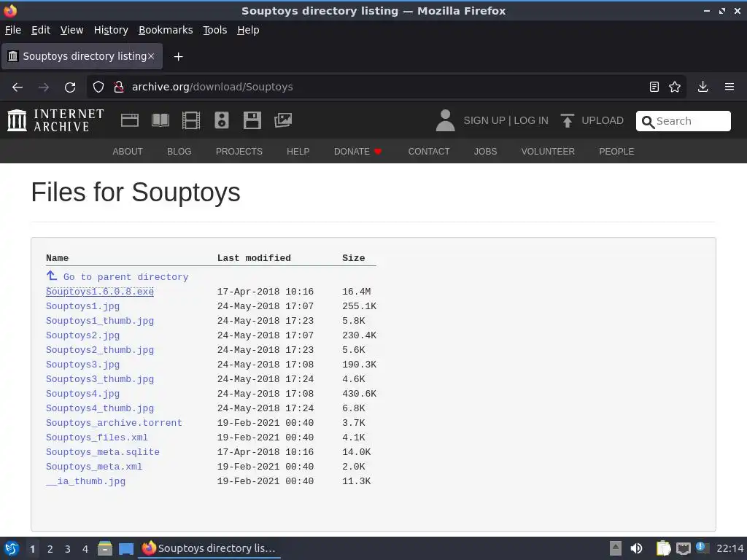The image size is (747, 560).
Task: Open the Texts book icon
Action: tap(160, 120)
